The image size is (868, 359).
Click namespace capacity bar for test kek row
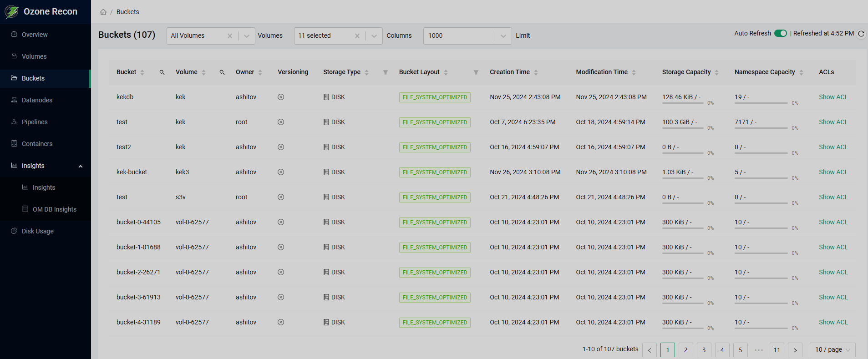pos(761,128)
